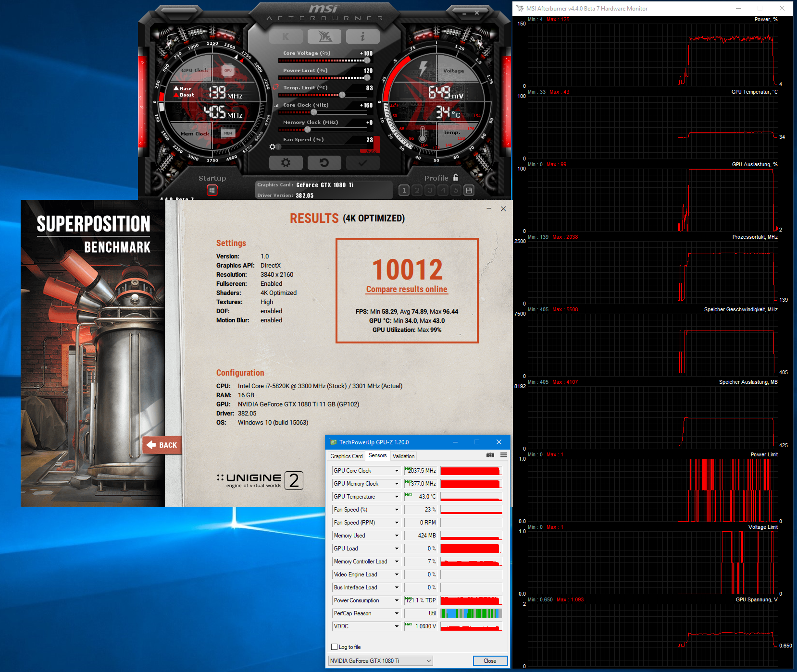Screen dimensions: 797x672
Task: Select Afterburner profile slot 3
Action: (430, 190)
